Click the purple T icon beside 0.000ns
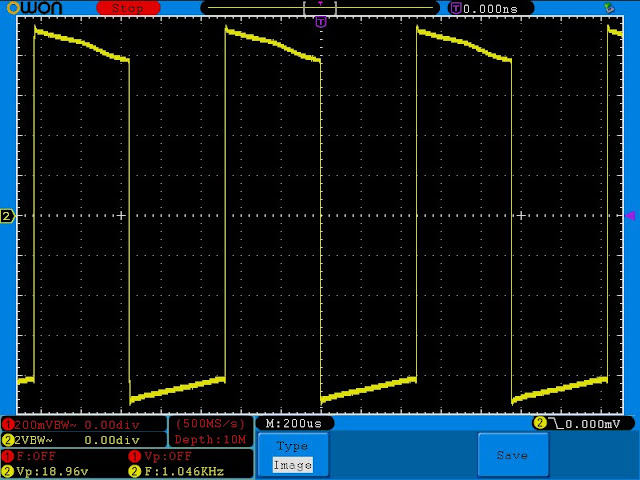Image resolution: width=640 pixels, height=480 pixels. tap(456, 8)
